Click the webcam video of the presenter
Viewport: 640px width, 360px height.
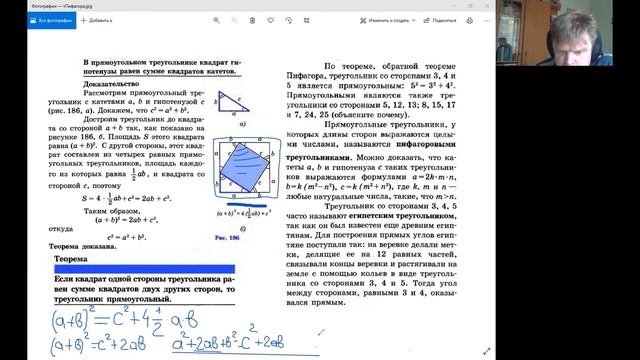coord(554,33)
